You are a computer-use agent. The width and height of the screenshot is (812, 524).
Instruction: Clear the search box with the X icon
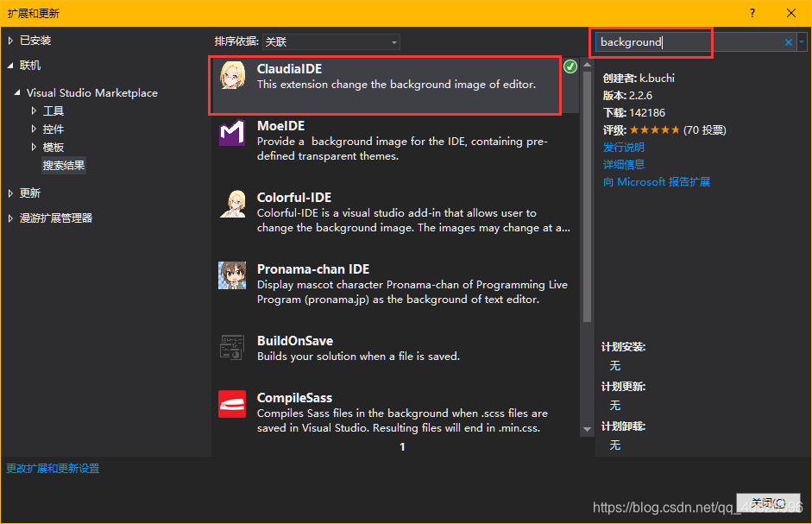(x=788, y=42)
